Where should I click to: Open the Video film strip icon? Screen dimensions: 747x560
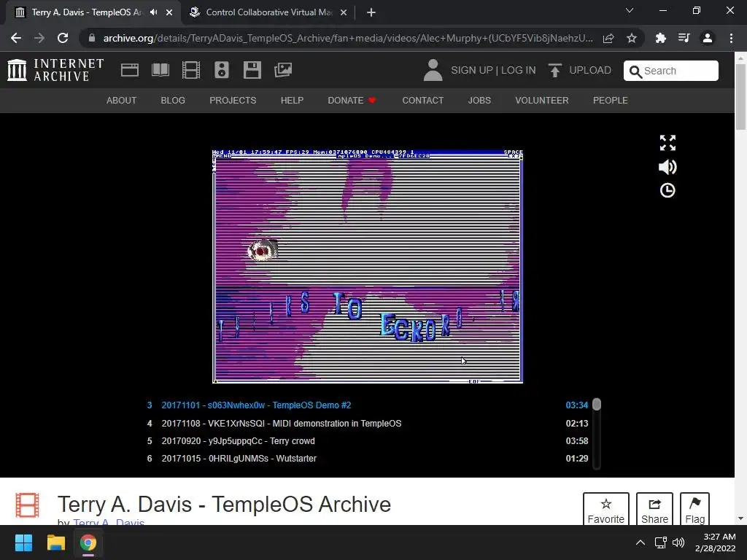pyautogui.click(x=191, y=70)
